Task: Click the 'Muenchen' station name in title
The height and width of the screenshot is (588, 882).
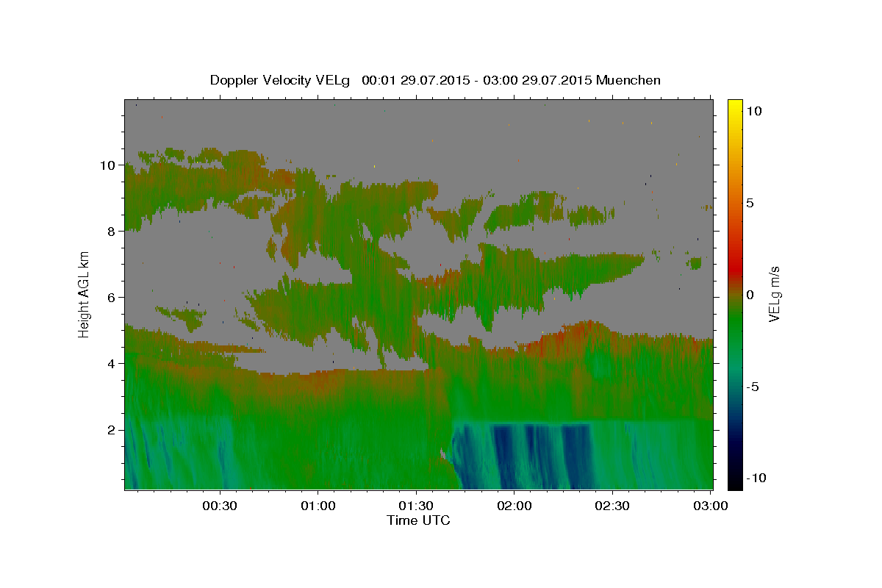Action: click(628, 80)
